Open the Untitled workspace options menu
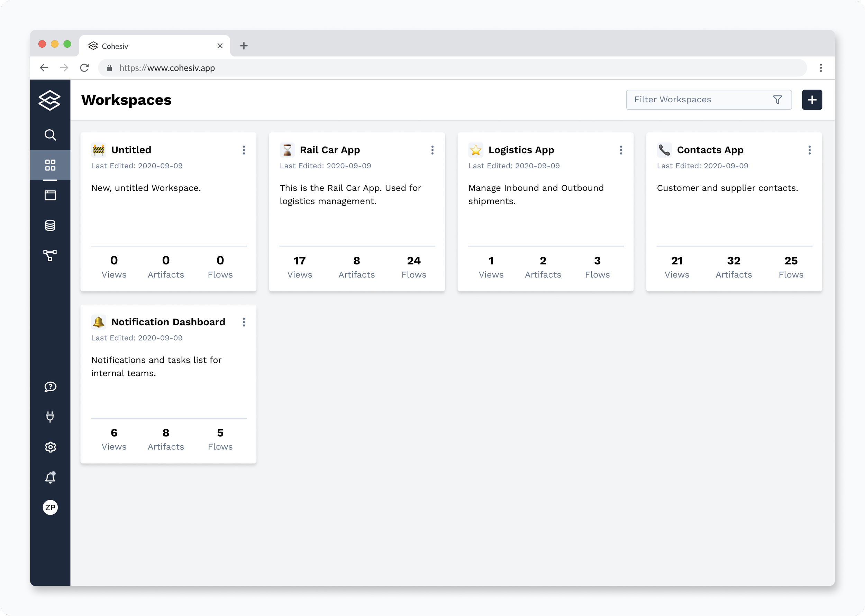 click(x=244, y=150)
